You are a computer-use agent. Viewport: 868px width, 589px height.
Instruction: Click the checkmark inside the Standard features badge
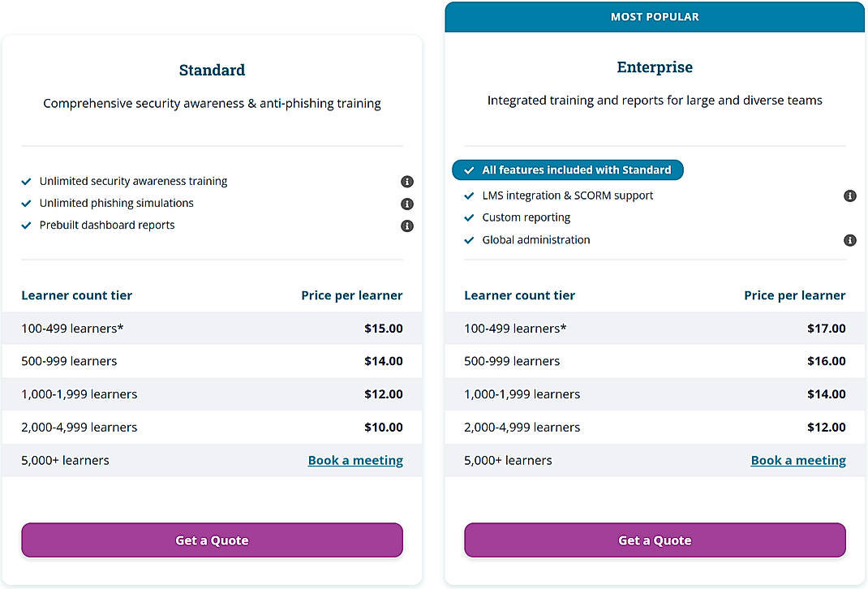469,170
